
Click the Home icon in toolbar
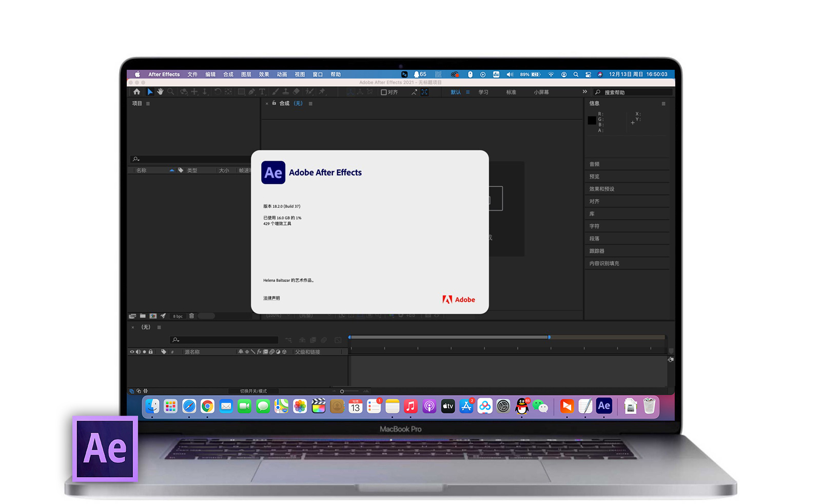pyautogui.click(x=136, y=92)
